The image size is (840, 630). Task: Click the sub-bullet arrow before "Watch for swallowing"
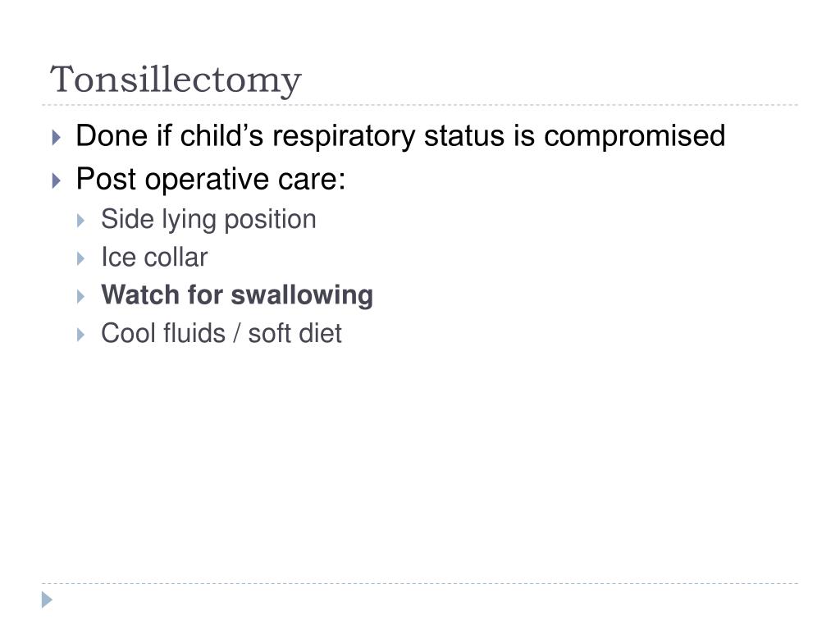click(81, 296)
